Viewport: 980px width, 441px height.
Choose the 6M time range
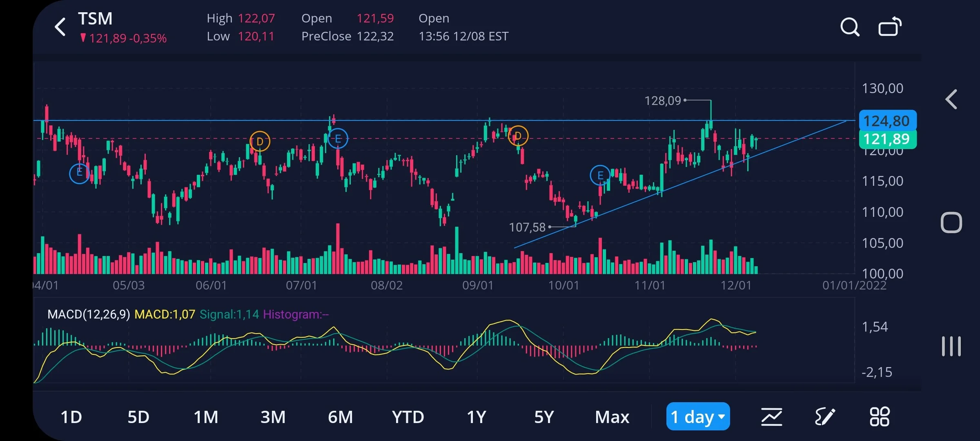pos(340,417)
